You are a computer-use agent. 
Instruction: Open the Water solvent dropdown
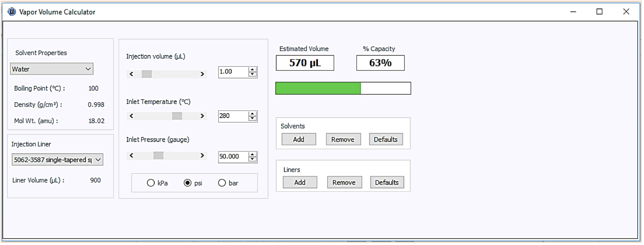point(52,69)
